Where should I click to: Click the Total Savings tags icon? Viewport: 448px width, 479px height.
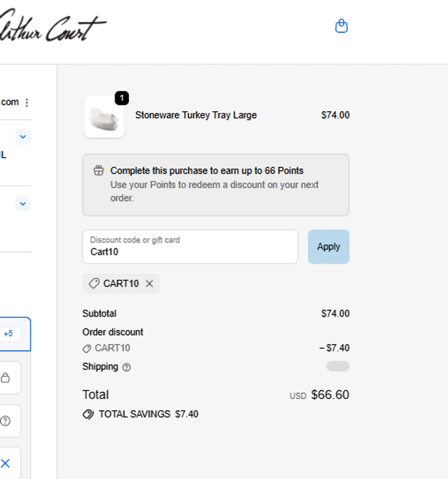88,414
